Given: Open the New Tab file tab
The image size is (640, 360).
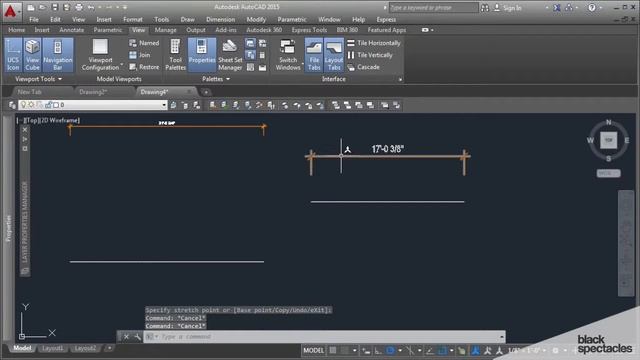Looking at the screenshot, I should (30, 92).
